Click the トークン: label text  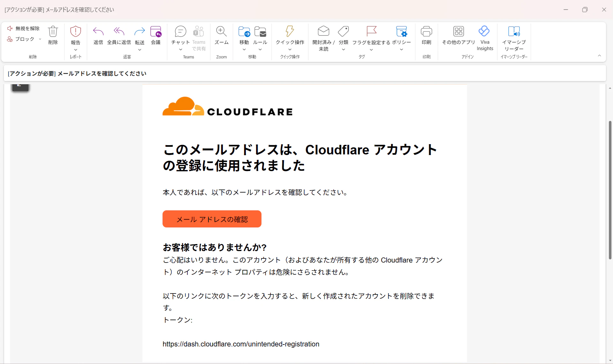[178, 320]
